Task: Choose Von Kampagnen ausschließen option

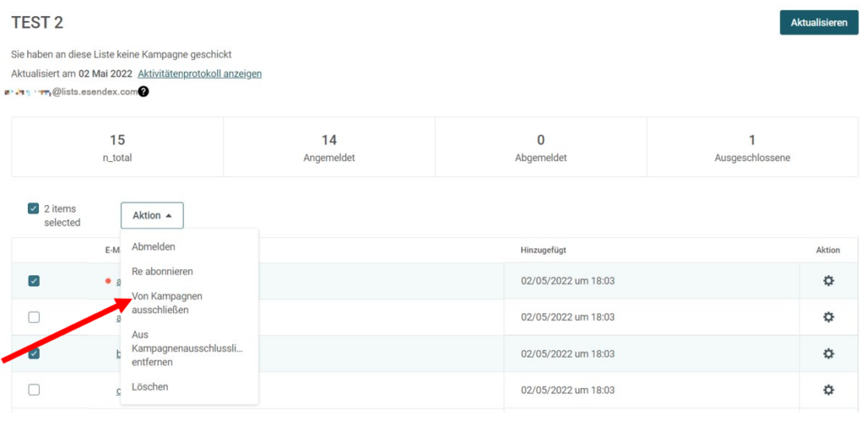Action: [167, 303]
